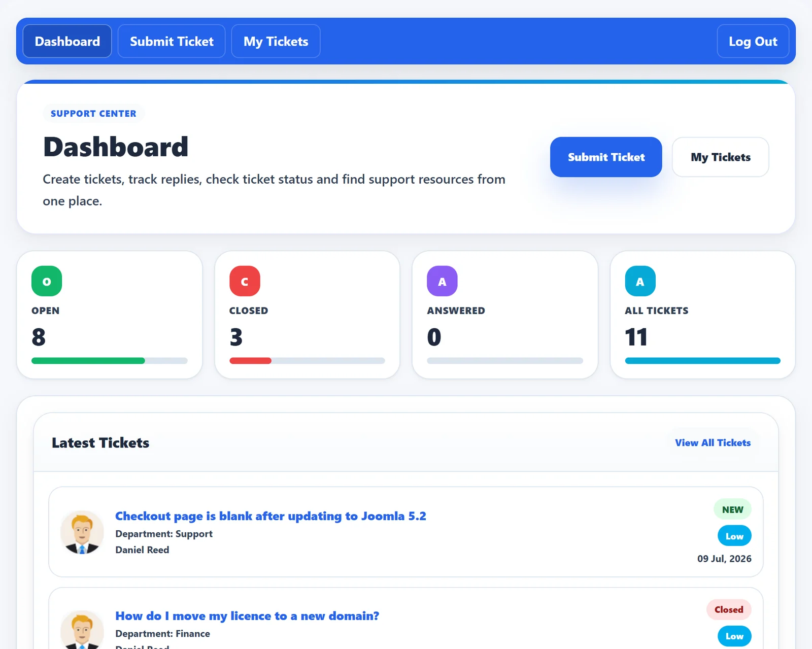Click the 'OPEN' card label
This screenshot has height=649, width=812.
point(46,311)
